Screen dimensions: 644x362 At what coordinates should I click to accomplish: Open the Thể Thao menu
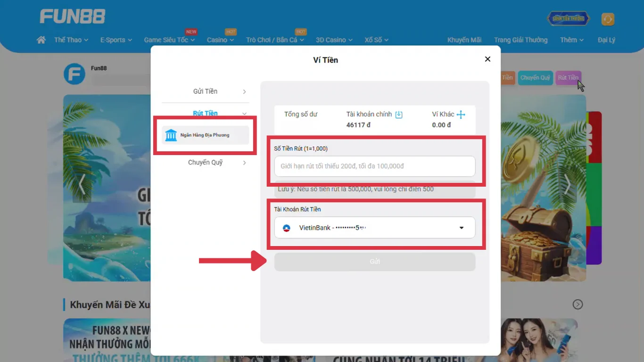(x=71, y=40)
